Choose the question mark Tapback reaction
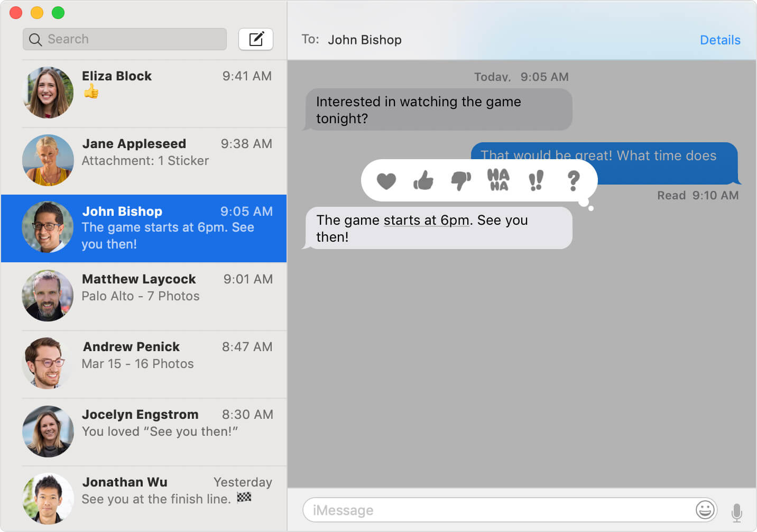Screen dimensions: 757x532 coord(573,181)
